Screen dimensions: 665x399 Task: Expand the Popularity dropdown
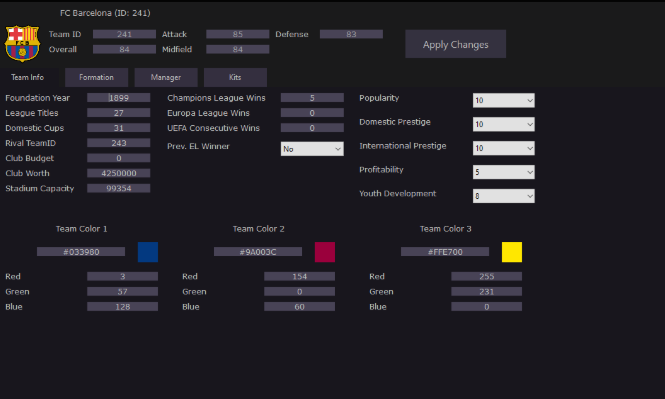(x=503, y=100)
